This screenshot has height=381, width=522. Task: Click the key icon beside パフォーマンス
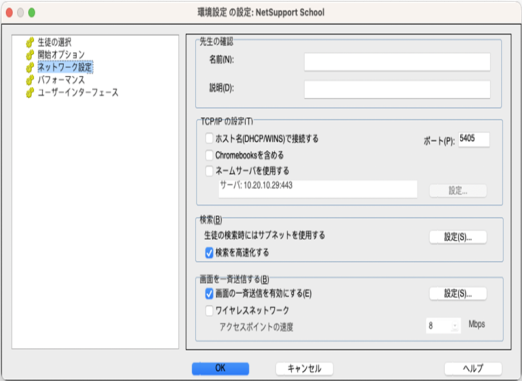(x=30, y=80)
